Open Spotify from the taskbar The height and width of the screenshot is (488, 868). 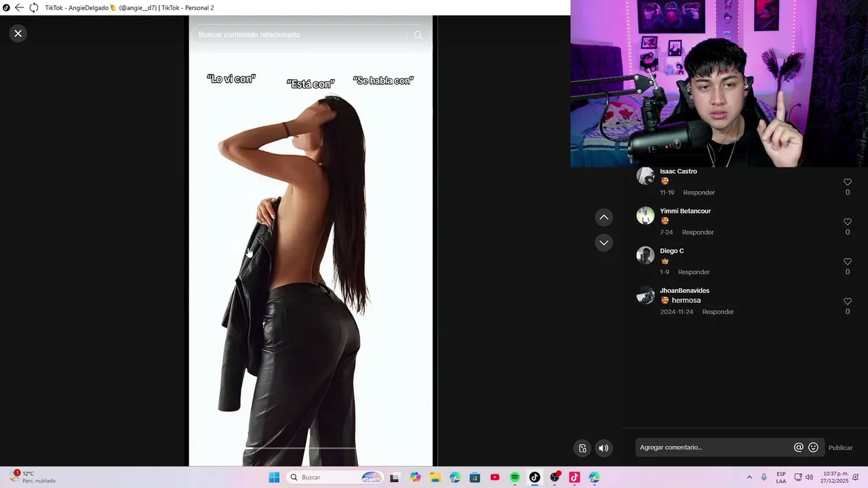click(515, 477)
